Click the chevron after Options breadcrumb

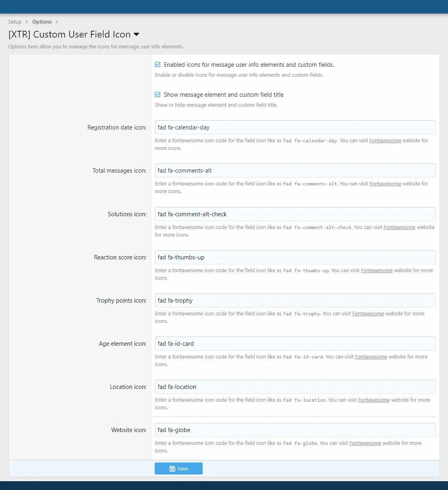[57, 22]
